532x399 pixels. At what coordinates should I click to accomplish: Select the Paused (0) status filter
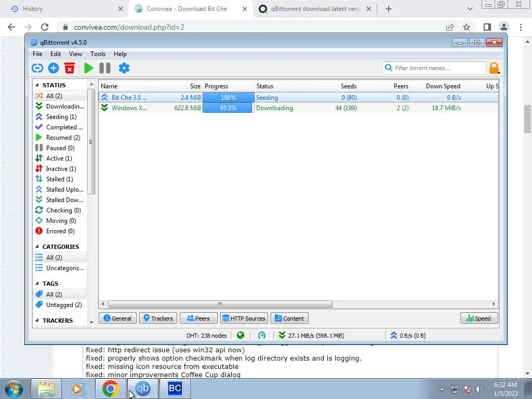pyautogui.click(x=60, y=148)
